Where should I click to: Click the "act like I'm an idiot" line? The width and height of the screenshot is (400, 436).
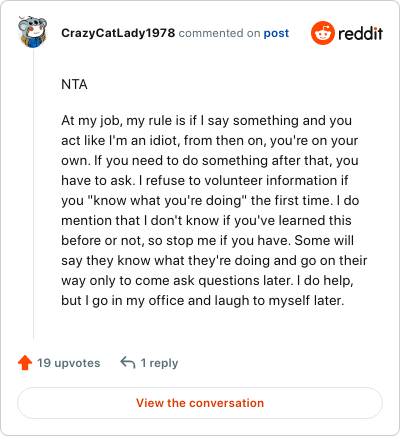[209, 141]
